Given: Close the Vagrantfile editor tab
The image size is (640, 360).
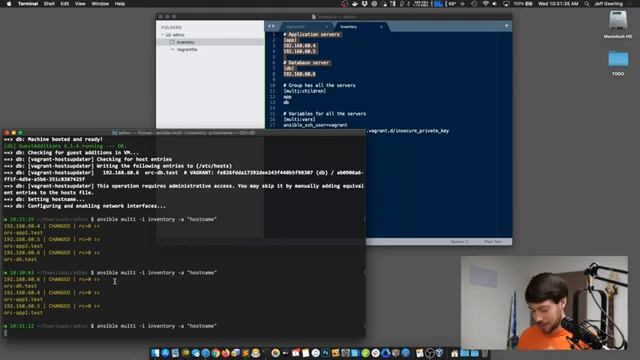Looking at the screenshot, I should (327, 27).
